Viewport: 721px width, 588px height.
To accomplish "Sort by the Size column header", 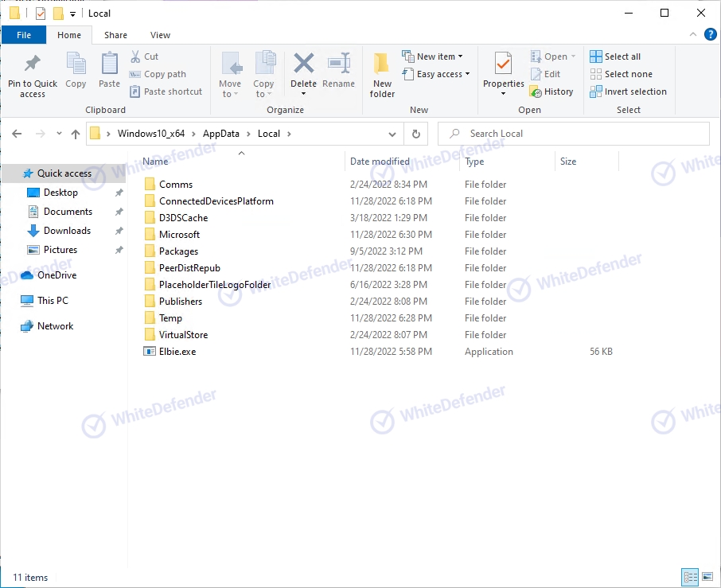I will [x=568, y=162].
